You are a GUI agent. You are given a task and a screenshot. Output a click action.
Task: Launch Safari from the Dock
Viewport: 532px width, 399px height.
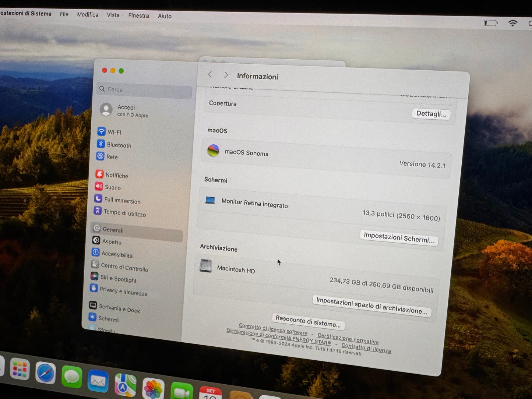click(x=46, y=373)
